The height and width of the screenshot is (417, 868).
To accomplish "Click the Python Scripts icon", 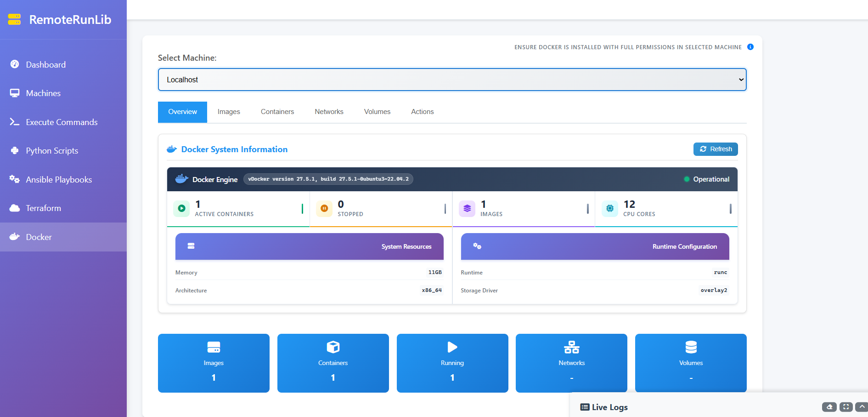I will [x=15, y=150].
